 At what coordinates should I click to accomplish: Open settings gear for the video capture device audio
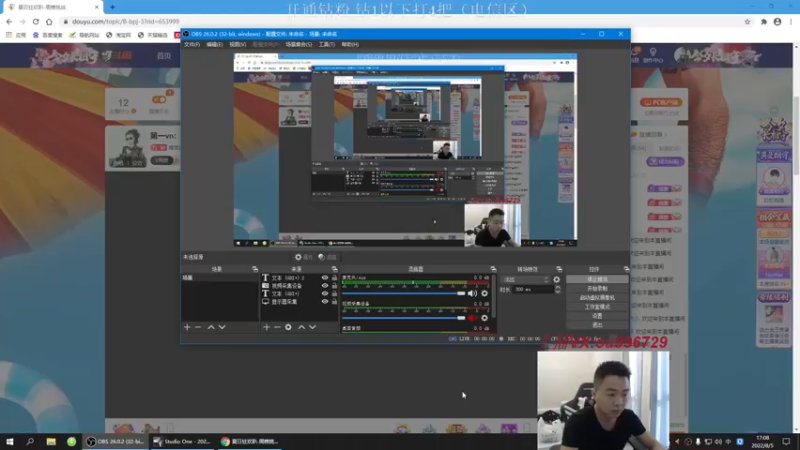[485, 318]
